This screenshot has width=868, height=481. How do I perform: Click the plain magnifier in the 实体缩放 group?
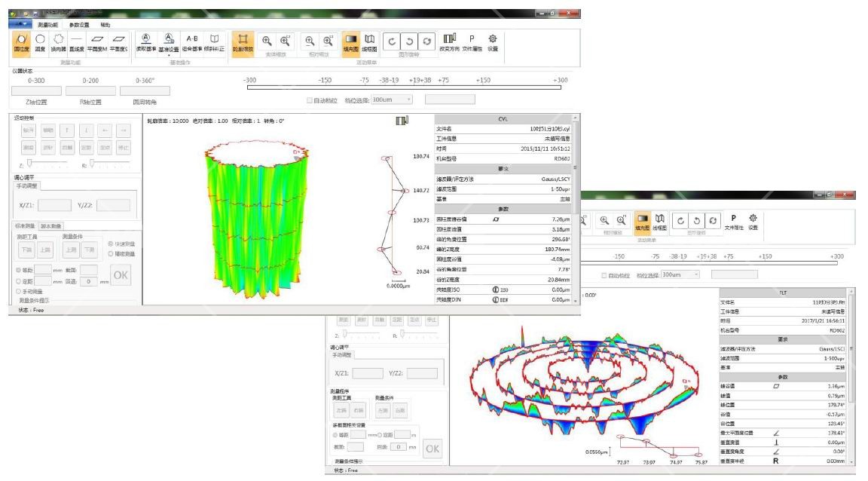[x=267, y=41]
